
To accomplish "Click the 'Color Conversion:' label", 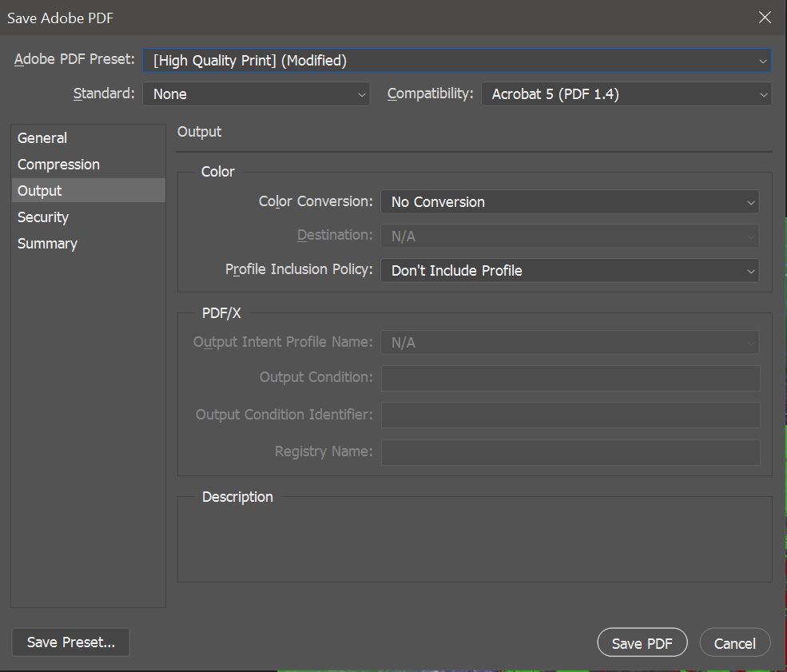I will point(316,201).
